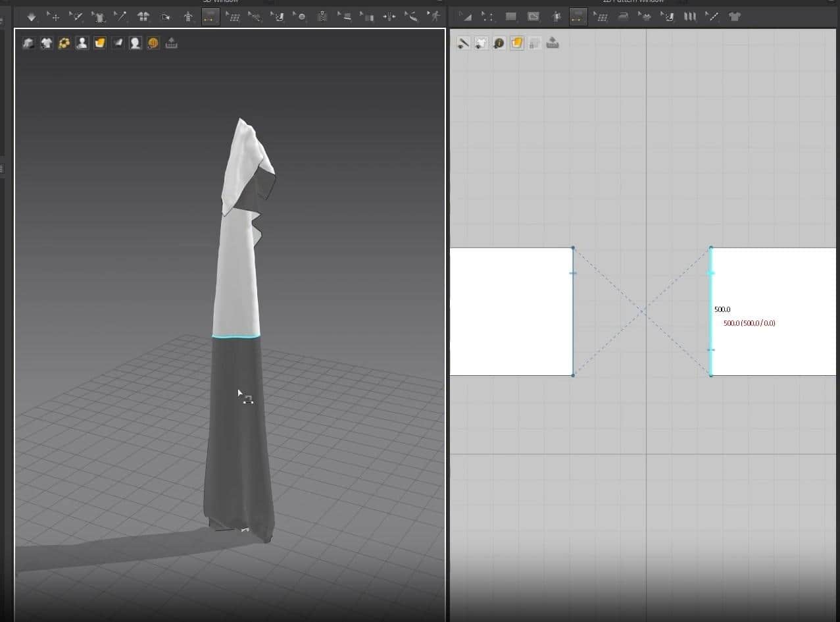This screenshot has width=840, height=622.
Task: Click the walking avatar animation icon
Action: 434,16
